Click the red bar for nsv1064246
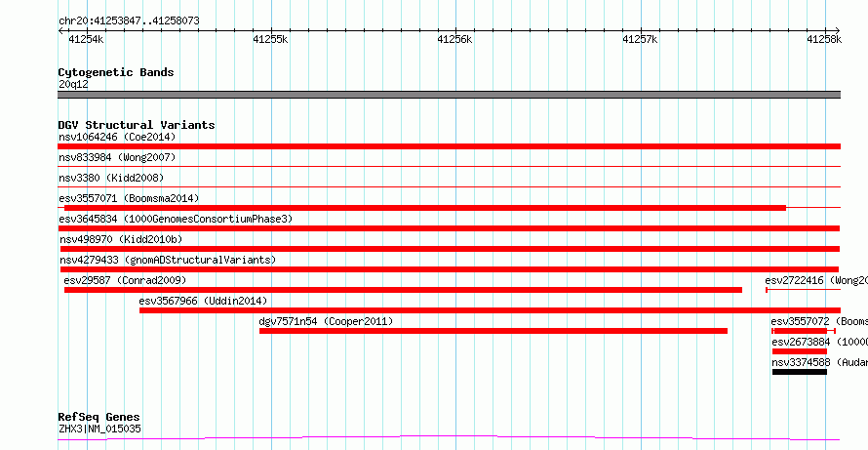 [x=449, y=146]
